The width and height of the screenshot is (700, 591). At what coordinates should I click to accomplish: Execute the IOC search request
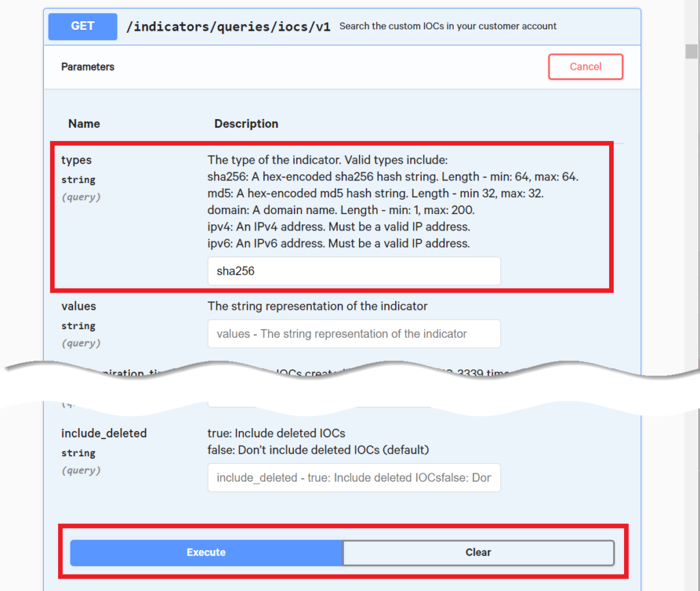(206, 553)
